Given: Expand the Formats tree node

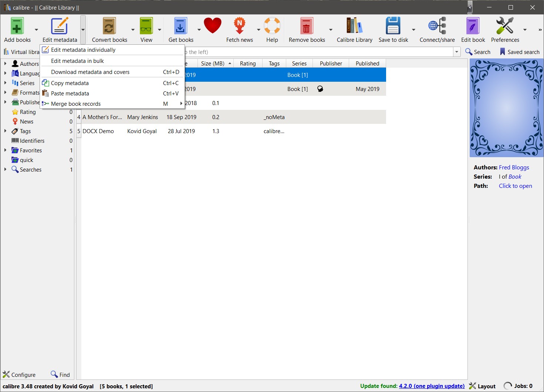Looking at the screenshot, I should point(5,92).
